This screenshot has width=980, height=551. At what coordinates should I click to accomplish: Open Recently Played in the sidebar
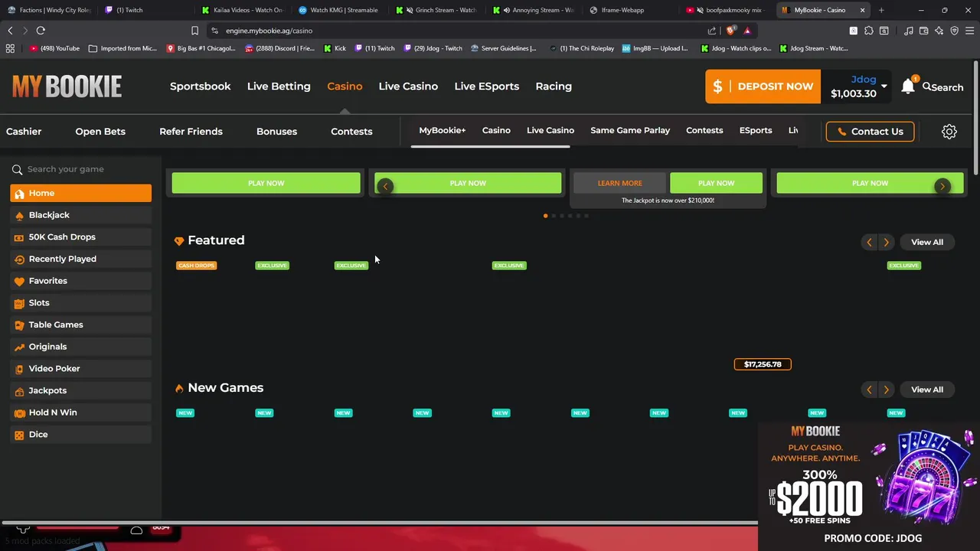pos(80,259)
